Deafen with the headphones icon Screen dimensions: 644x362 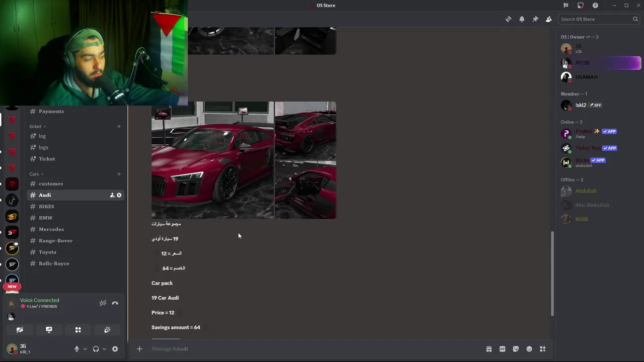coord(96,349)
